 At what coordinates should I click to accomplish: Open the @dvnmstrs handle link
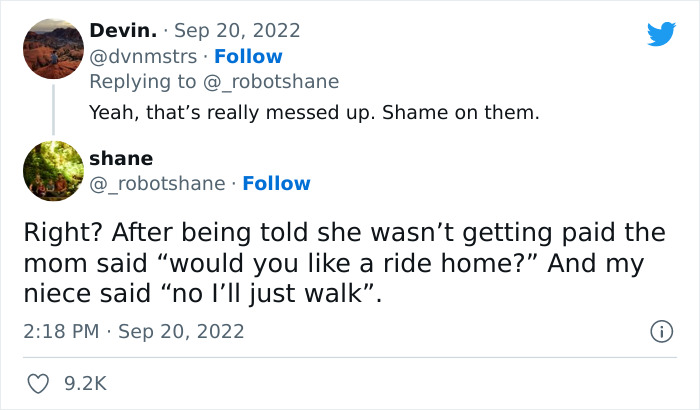coord(143,56)
